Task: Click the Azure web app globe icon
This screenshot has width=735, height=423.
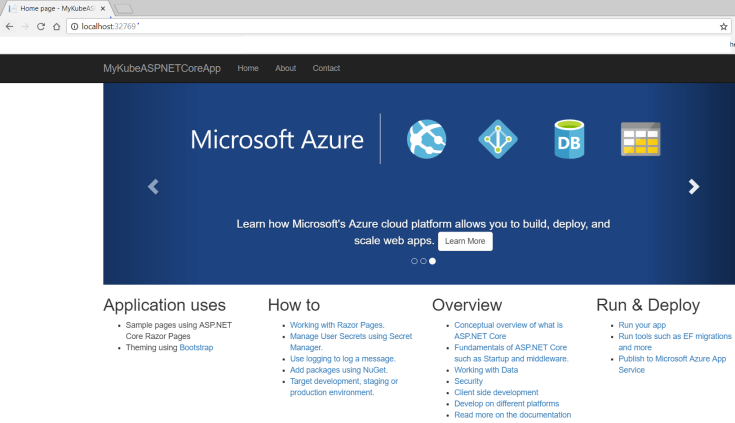Action: [x=427, y=139]
